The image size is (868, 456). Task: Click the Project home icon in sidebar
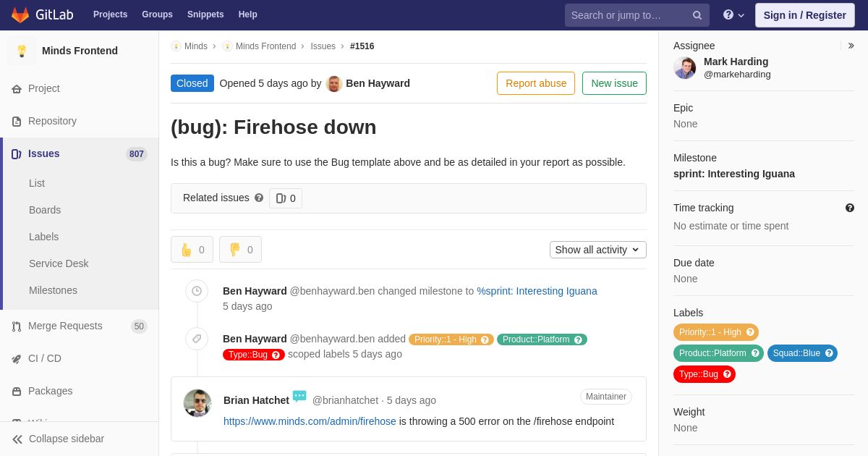pos(17,89)
